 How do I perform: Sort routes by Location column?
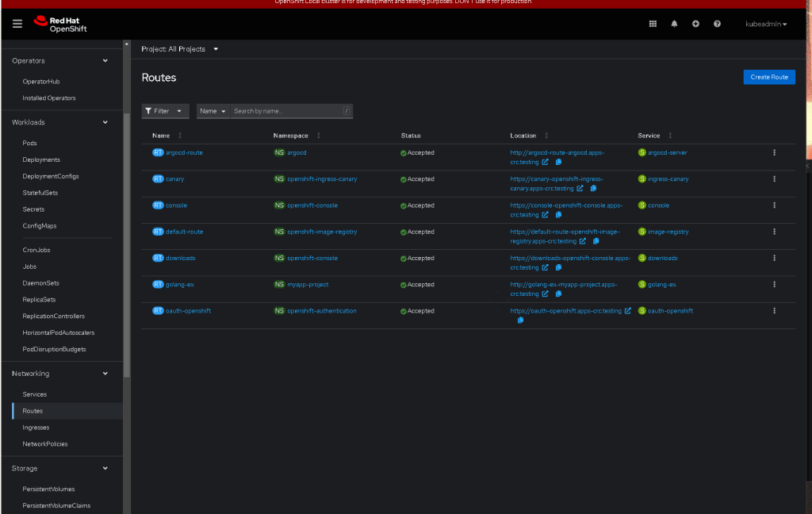[x=529, y=136]
